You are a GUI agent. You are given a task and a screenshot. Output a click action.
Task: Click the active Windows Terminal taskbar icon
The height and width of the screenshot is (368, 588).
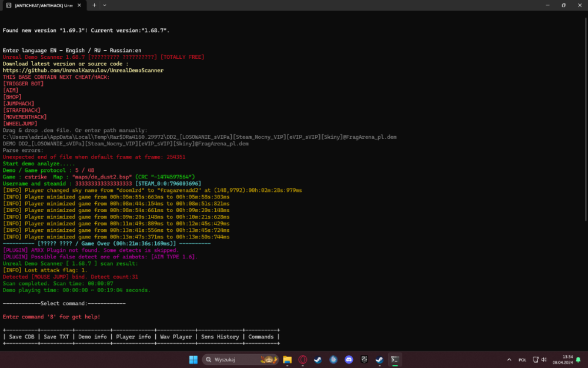point(395,360)
